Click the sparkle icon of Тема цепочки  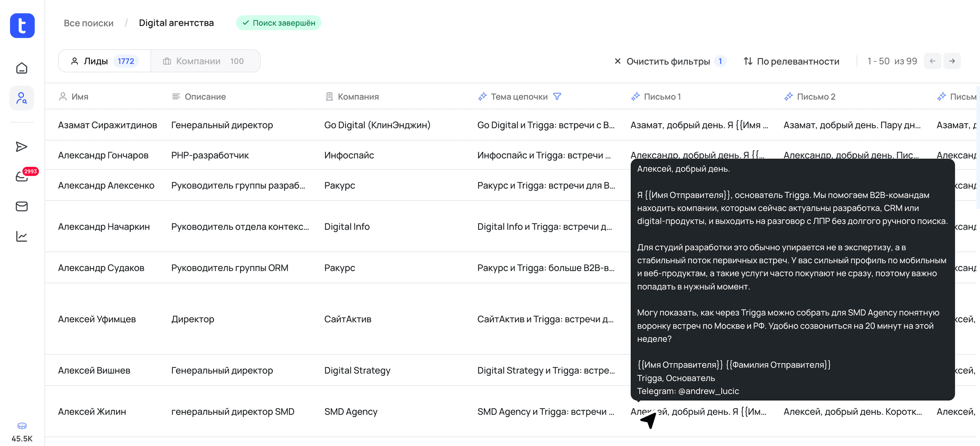[x=482, y=97]
